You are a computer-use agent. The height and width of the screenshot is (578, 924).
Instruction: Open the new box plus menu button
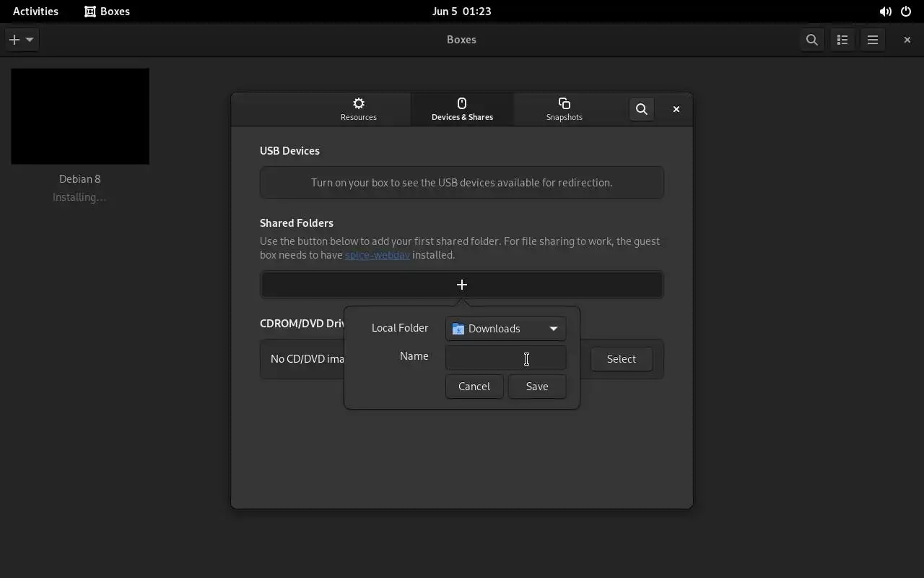22,40
